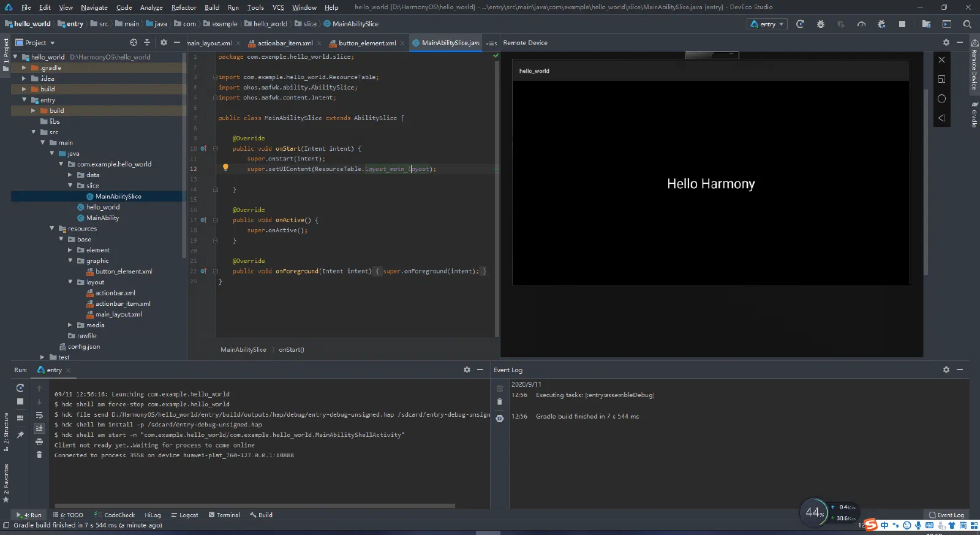The width and height of the screenshot is (980, 535).
Task: Expand the media folder in tree
Action: click(x=70, y=325)
